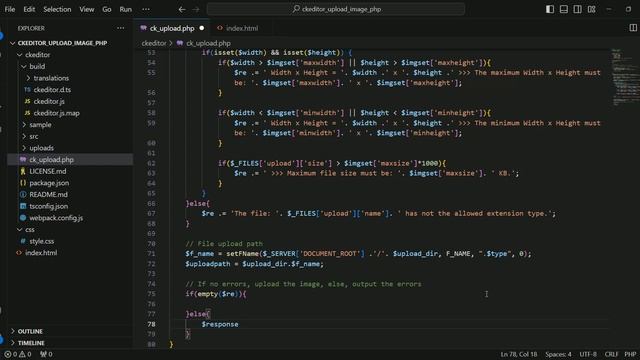Click the ports indicator in status bar
The image size is (640, 360).
tap(46, 354)
